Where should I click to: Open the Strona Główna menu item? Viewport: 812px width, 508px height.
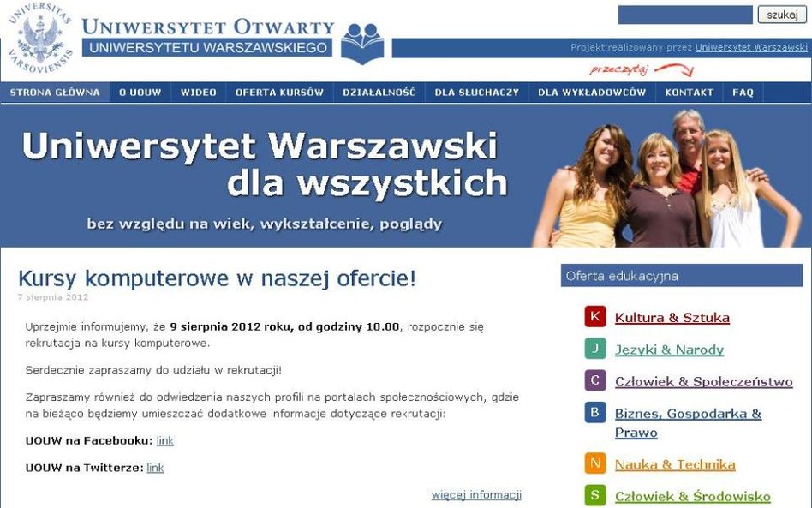click(x=55, y=93)
